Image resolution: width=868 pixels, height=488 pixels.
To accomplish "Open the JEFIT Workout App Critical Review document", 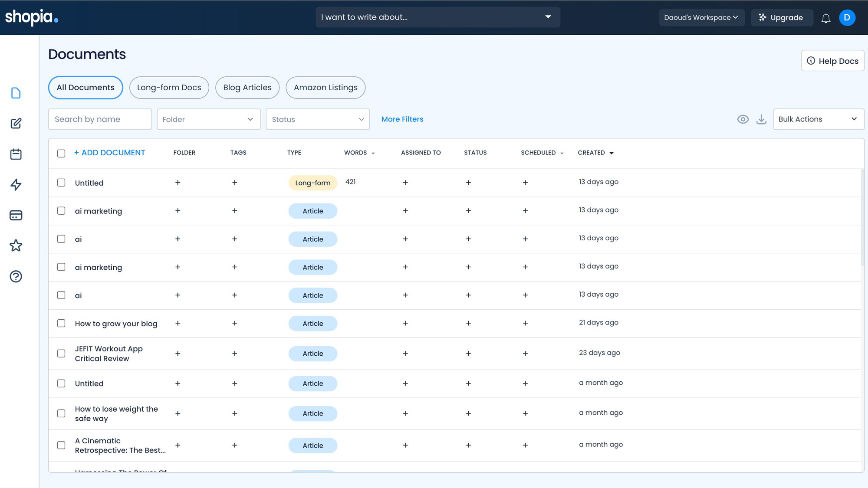I will (109, 354).
